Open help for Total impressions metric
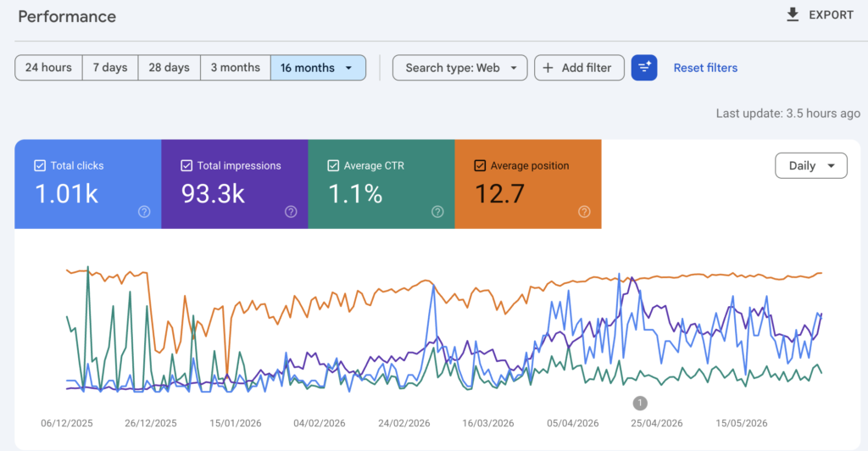The height and width of the screenshot is (451, 868). [x=291, y=211]
